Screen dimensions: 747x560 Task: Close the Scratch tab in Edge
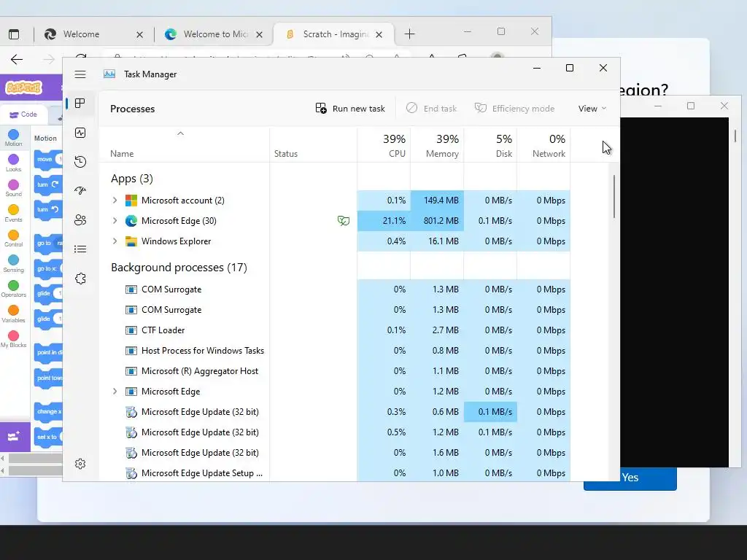(x=379, y=35)
